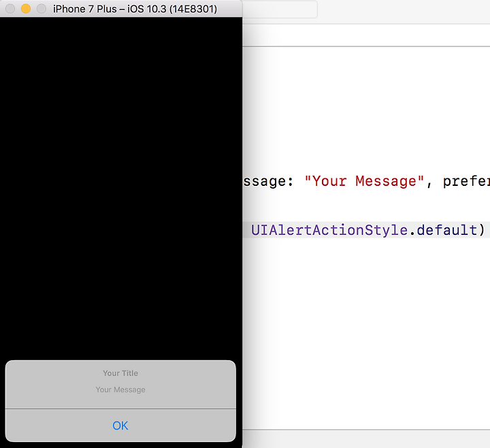Tap the OK button in alert

120,426
